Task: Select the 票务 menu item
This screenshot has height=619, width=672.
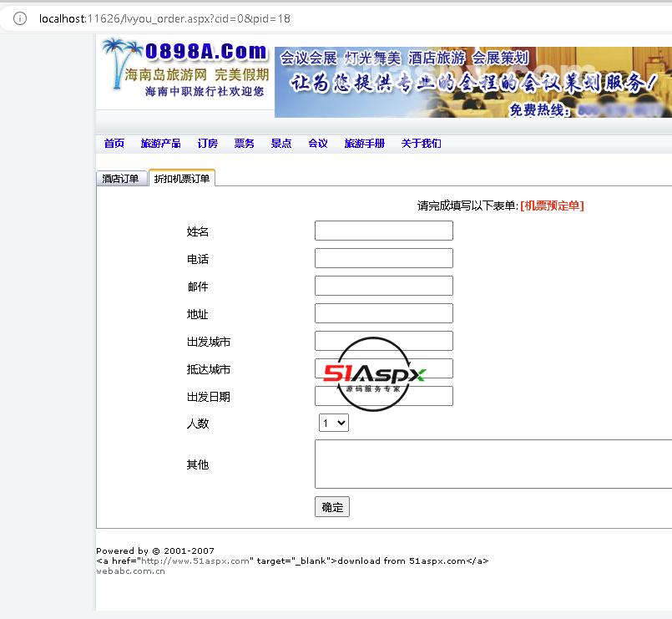Action: (x=245, y=144)
